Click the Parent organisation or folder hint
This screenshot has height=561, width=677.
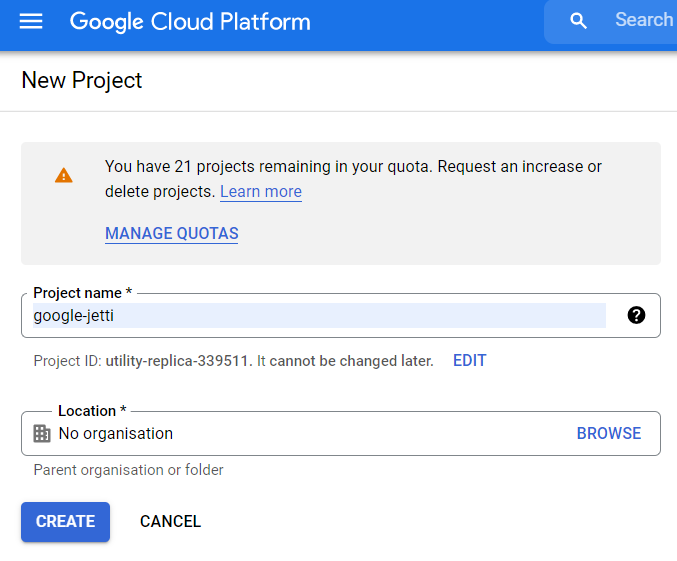(128, 470)
